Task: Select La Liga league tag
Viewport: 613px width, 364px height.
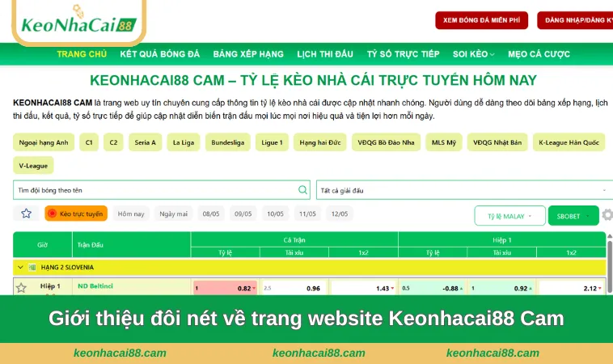Action: 184,142
